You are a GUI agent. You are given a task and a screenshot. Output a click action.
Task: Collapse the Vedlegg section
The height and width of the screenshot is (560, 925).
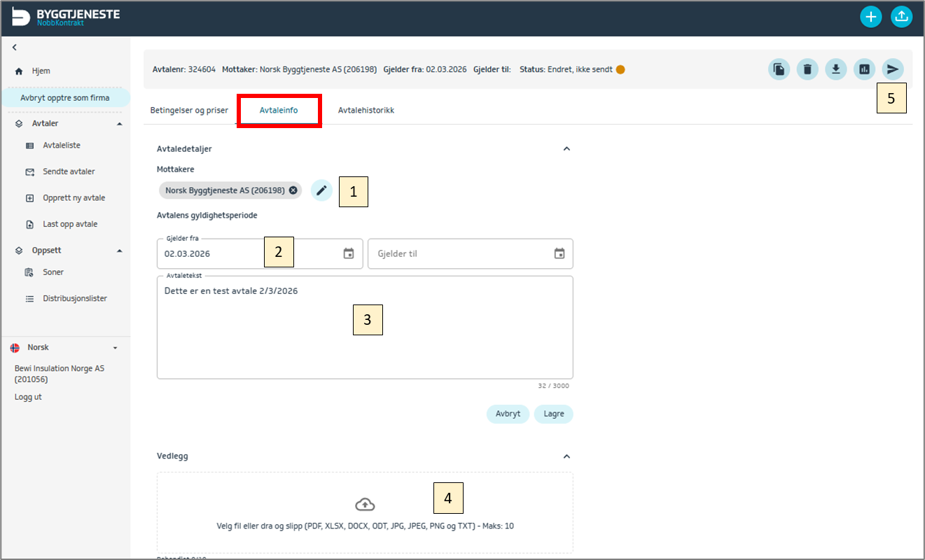[567, 456]
